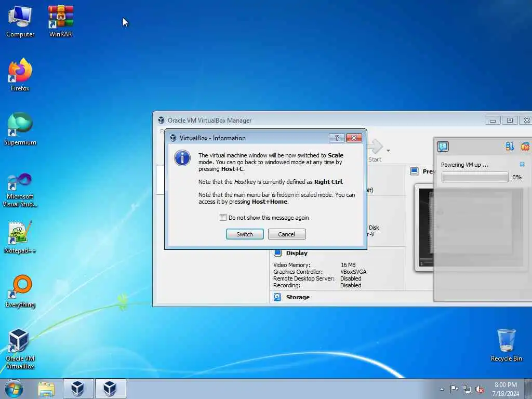This screenshot has height=399, width=532.
Task: Show hidden system tray icons arrow
Action: click(442, 390)
